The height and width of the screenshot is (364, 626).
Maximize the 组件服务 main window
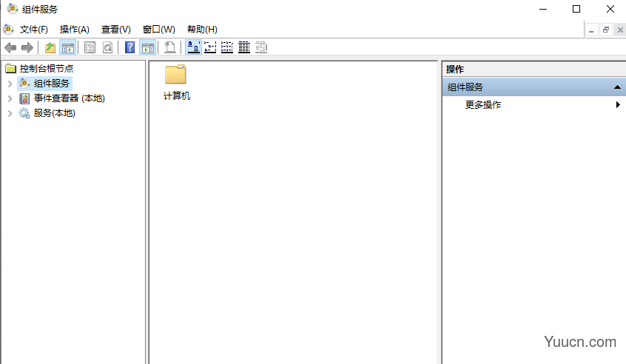(576, 9)
